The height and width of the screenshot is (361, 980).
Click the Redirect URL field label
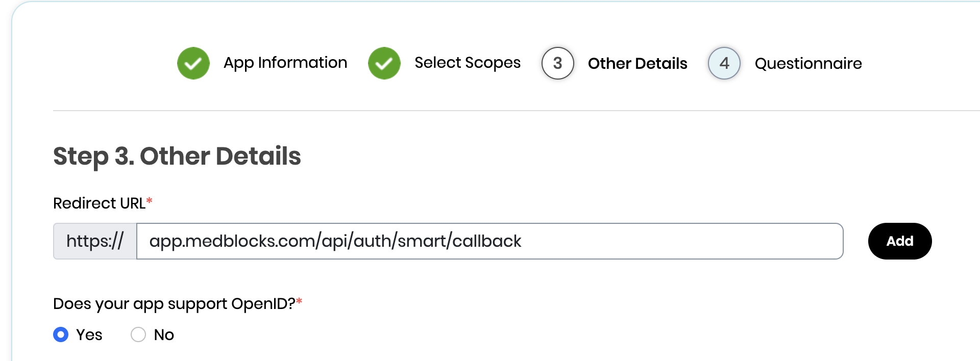tap(99, 203)
